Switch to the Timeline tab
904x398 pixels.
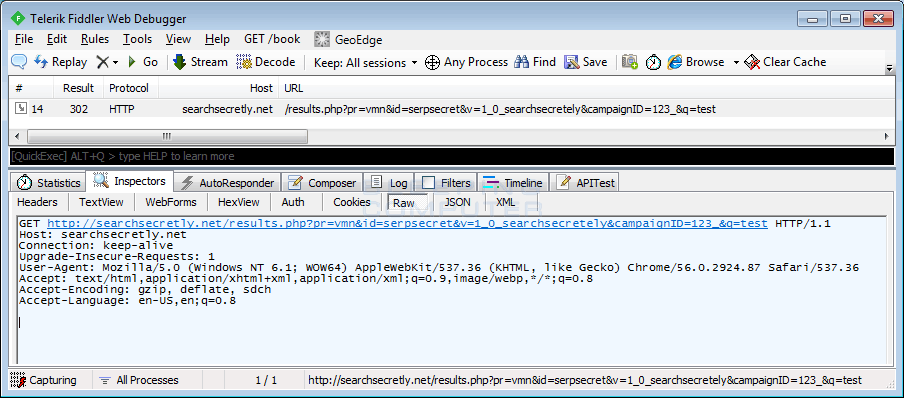513,183
